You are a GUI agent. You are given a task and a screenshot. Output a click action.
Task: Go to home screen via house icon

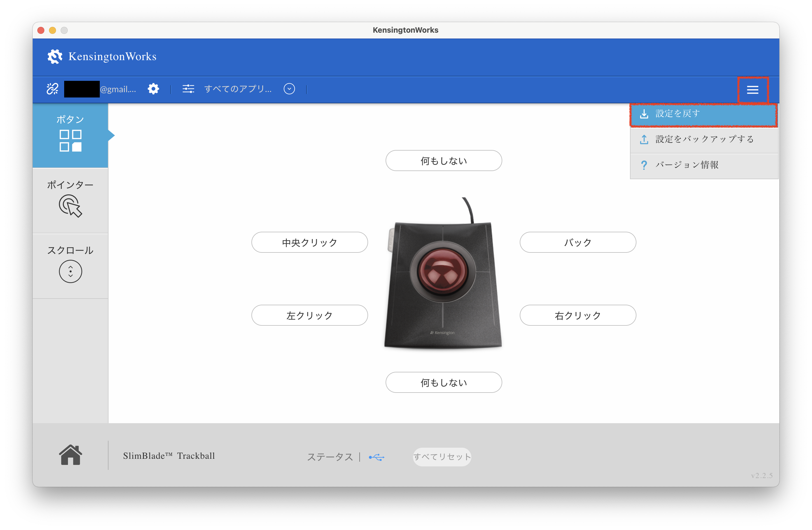click(70, 455)
